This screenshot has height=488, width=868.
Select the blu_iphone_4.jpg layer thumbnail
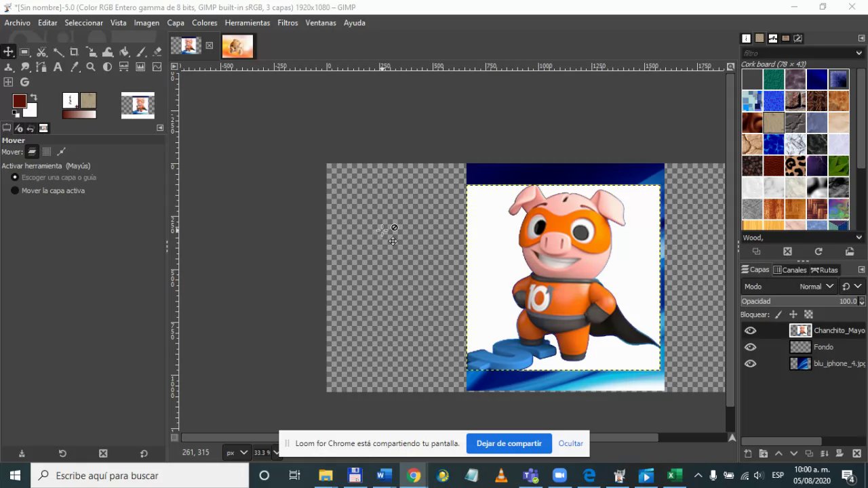click(x=800, y=363)
